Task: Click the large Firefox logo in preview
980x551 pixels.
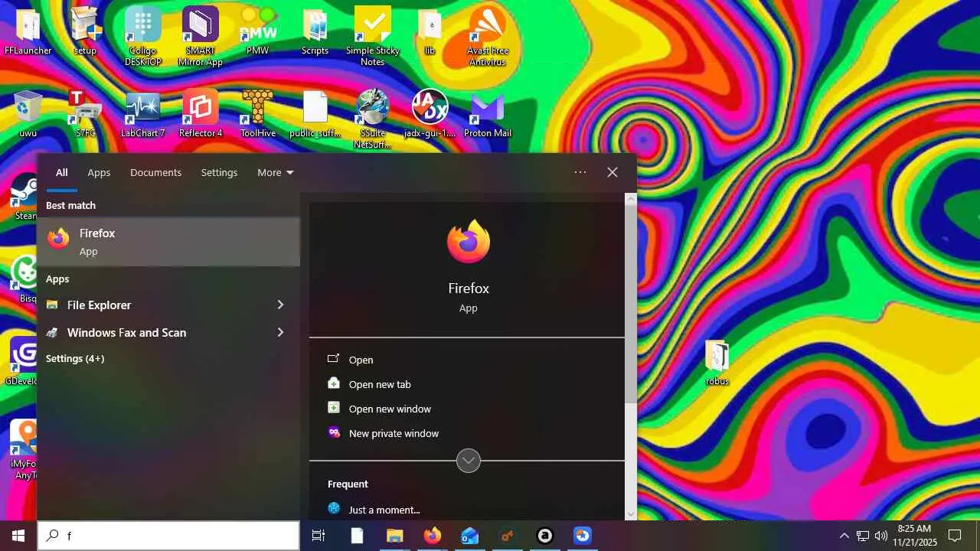Action: (469, 242)
